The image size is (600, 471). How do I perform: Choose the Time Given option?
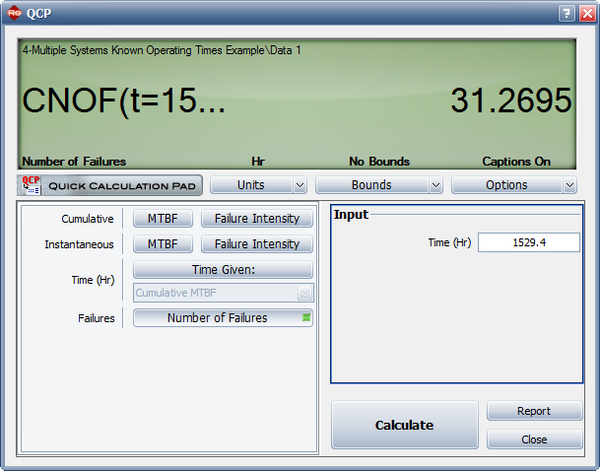click(x=223, y=270)
